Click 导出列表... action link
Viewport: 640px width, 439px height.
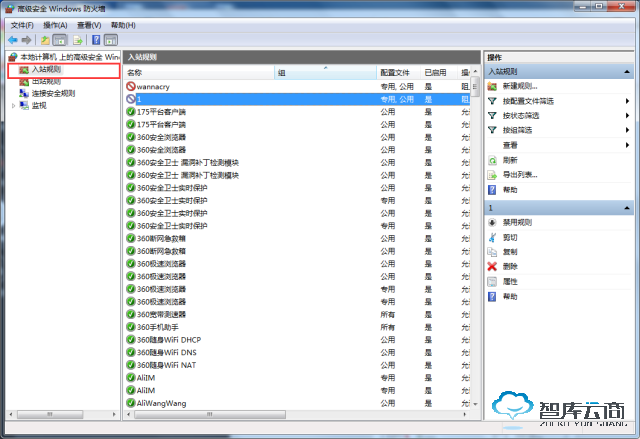pos(520,175)
